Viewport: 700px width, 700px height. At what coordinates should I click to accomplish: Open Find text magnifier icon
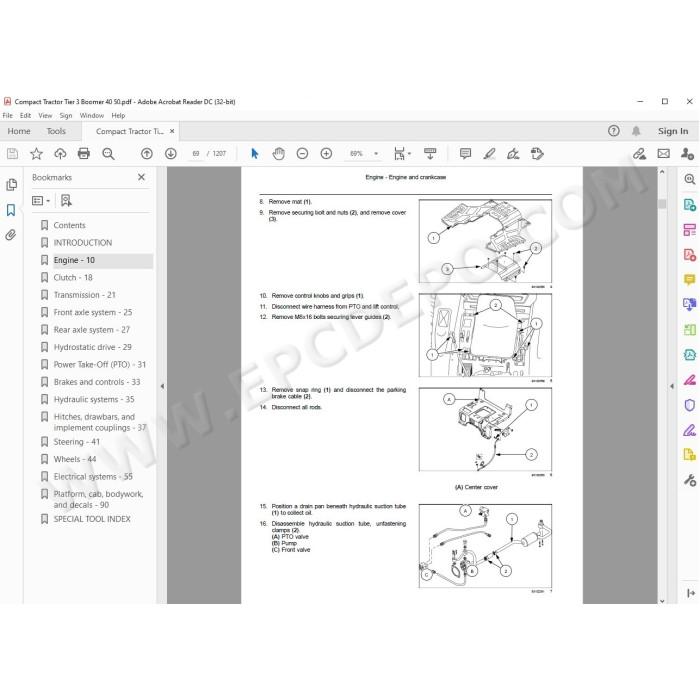click(x=108, y=154)
